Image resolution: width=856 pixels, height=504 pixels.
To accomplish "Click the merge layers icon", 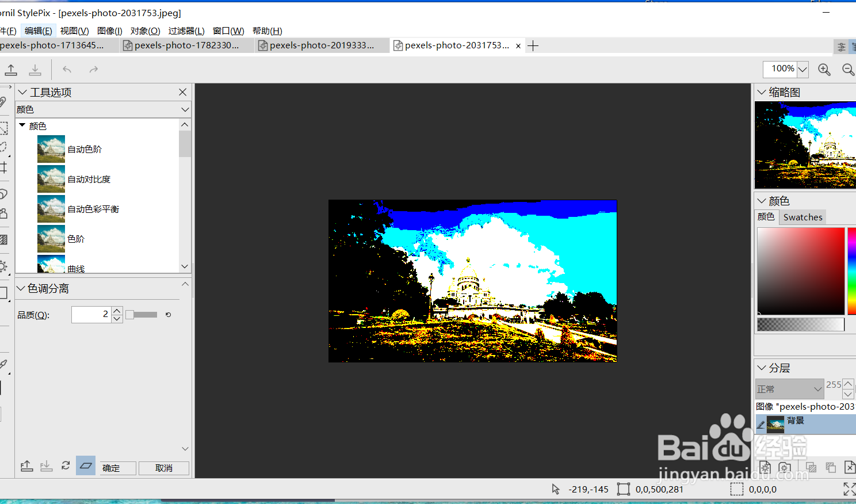I will tap(831, 467).
